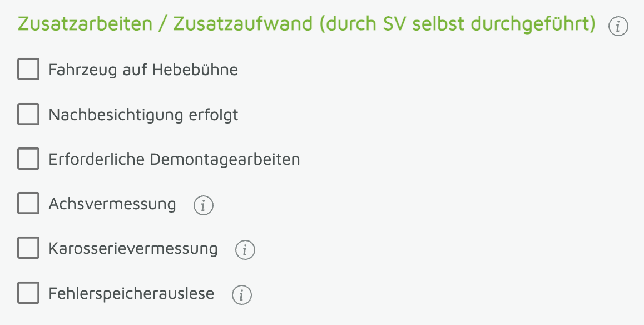
Task: Select the Karosserievermessung checkbox
Action: pos(28,248)
